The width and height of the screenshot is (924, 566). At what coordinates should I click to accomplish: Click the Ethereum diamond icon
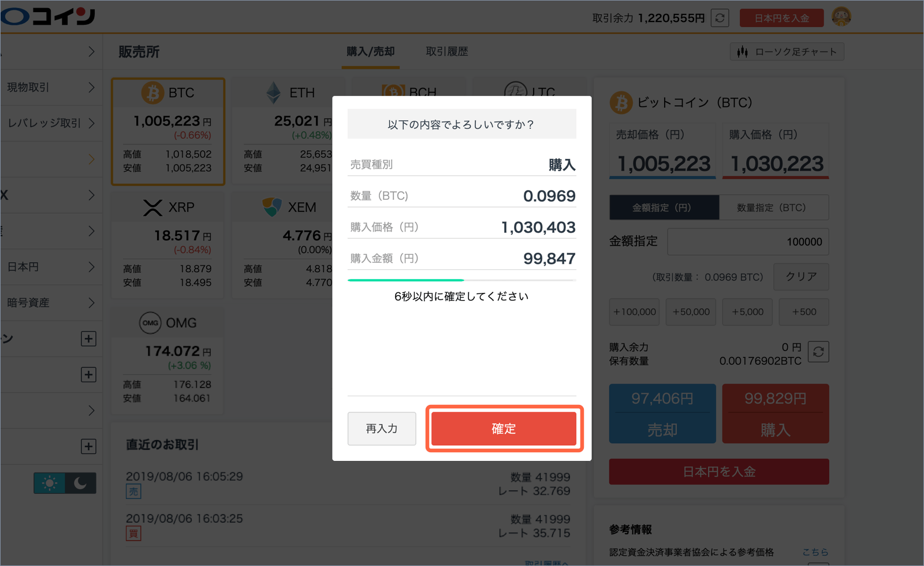pos(274,92)
